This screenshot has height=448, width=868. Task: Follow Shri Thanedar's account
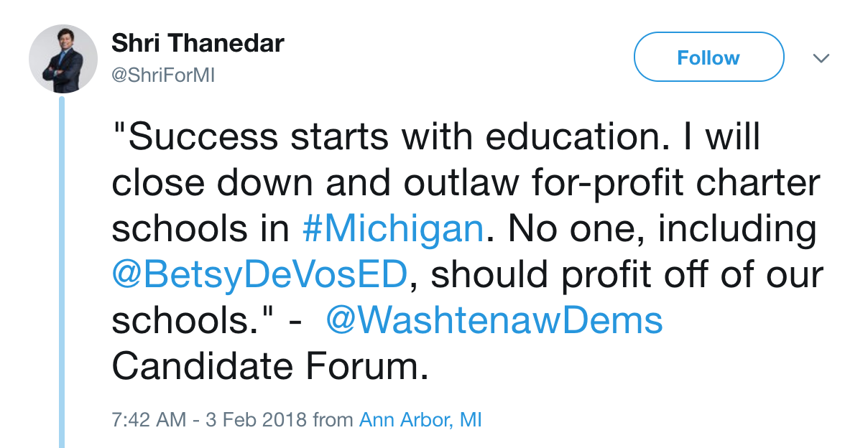pyautogui.click(x=708, y=57)
